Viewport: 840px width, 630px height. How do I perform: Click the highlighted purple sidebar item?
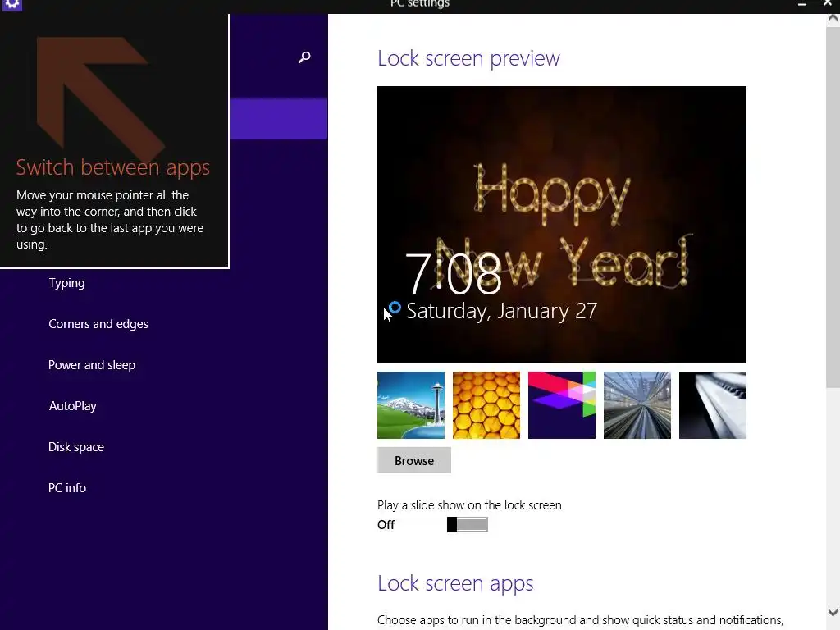pos(279,118)
